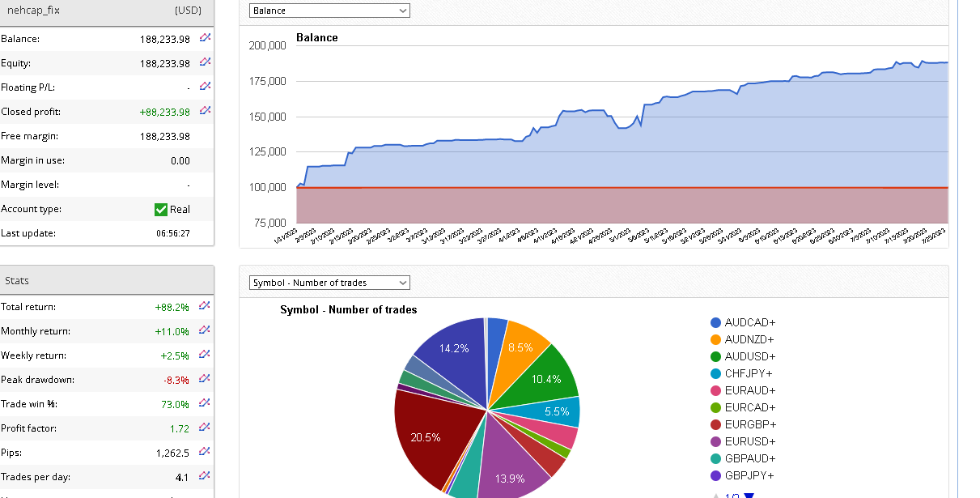The image size is (980, 498).
Task: Click the orange AUDNZD+ legend color dot
Action: pyautogui.click(x=716, y=339)
